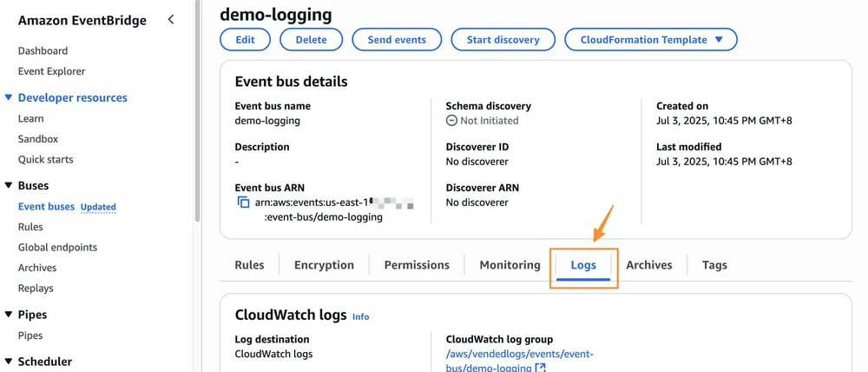This screenshot has width=868, height=372.
Task: Switch to the Logs tab
Action: pos(583,265)
